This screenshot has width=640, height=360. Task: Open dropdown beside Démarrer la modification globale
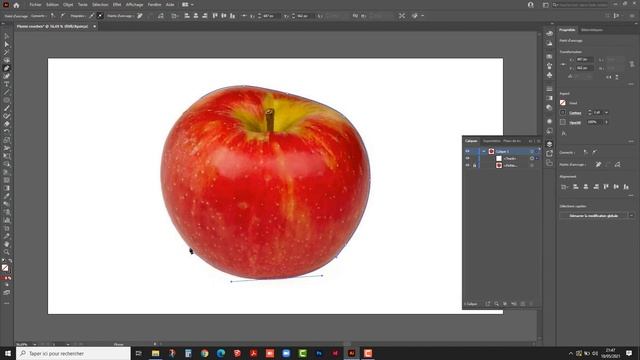[x=631, y=216]
